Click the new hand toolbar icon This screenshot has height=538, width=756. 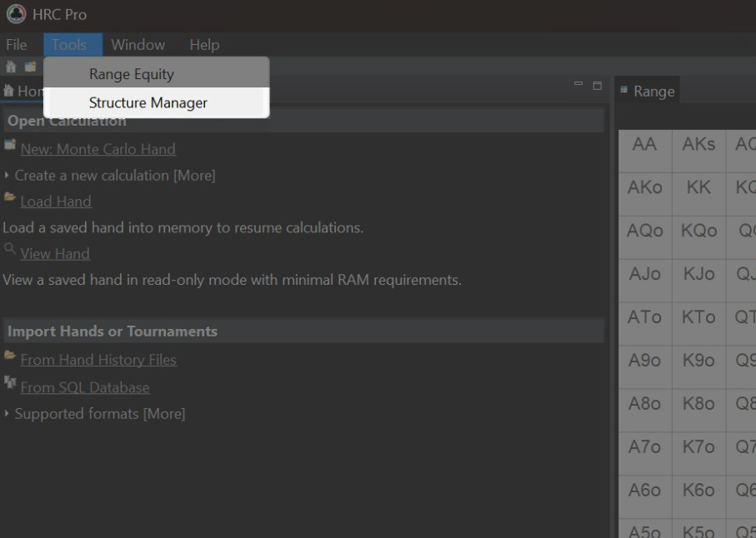pos(30,67)
